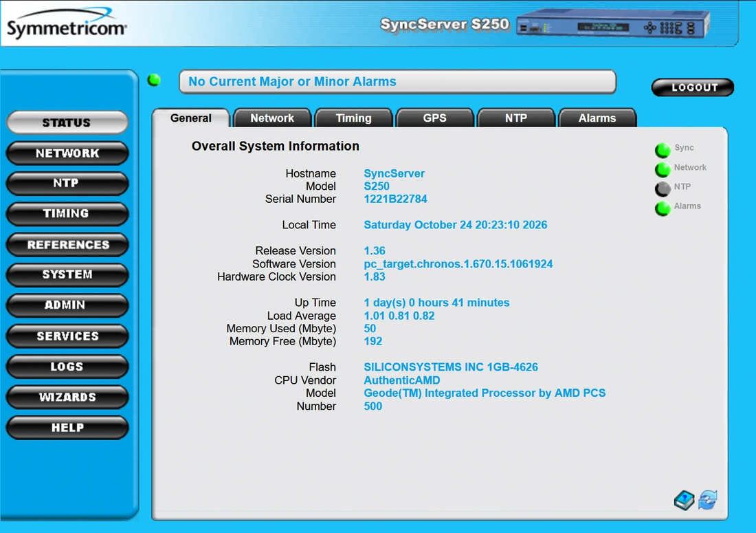Click the serial number '1221B22784'
Viewport: 756px width, 533px height.
pyautogui.click(x=395, y=199)
